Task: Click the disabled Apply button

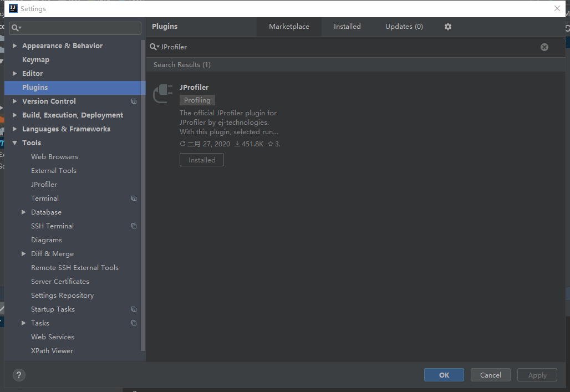Action: [x=537, y=375]
